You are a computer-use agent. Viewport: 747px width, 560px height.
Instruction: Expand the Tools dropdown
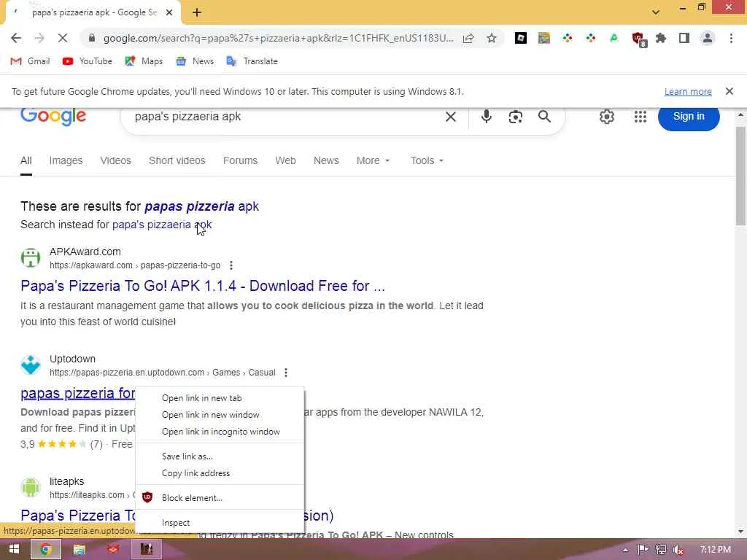click(x=427, y=161)
